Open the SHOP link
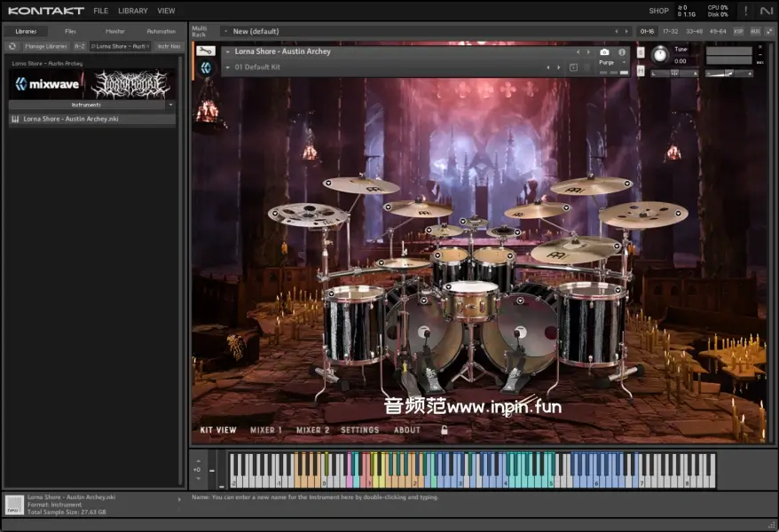This screenshot has width=779, height=532. click(x=658, y=11)
